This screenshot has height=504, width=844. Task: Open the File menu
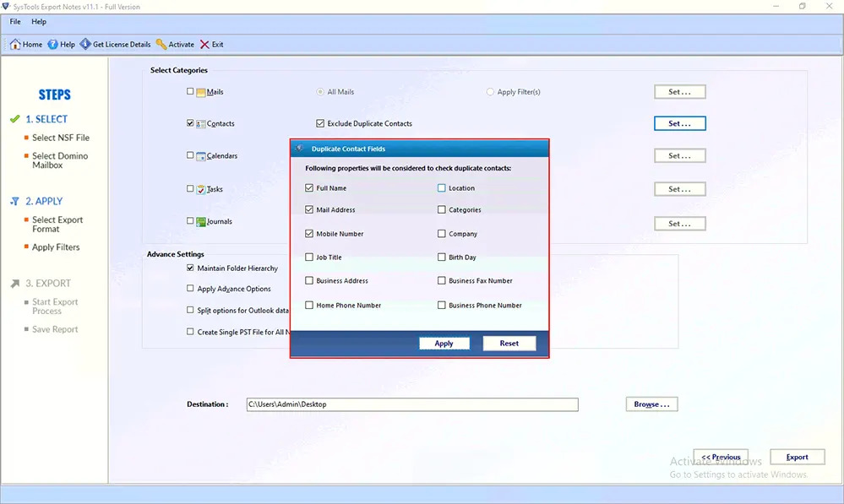pos(15,21)
